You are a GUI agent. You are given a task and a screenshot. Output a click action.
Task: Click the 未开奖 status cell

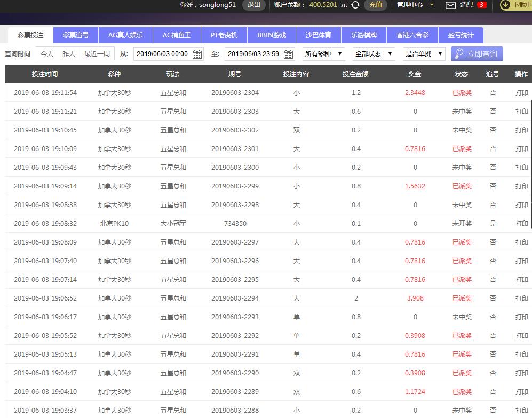click(462, 224)
